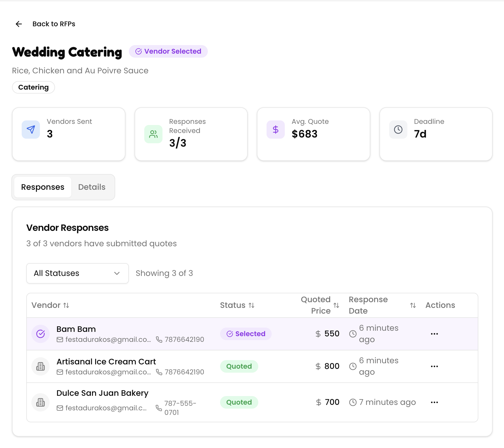Open actions menu for Bam Bam
Viewport: 504px width, 448px height.
[434, 334]
